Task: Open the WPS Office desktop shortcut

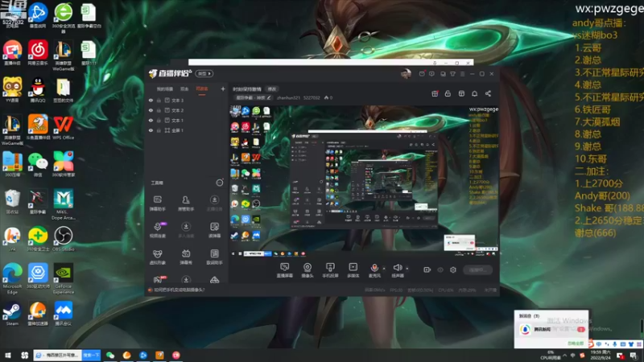Action: 64,128
